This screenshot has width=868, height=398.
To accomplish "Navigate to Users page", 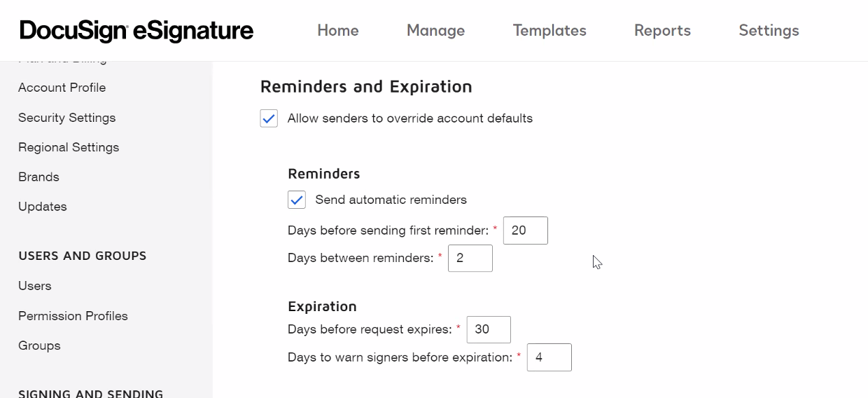I will (35, 286).
